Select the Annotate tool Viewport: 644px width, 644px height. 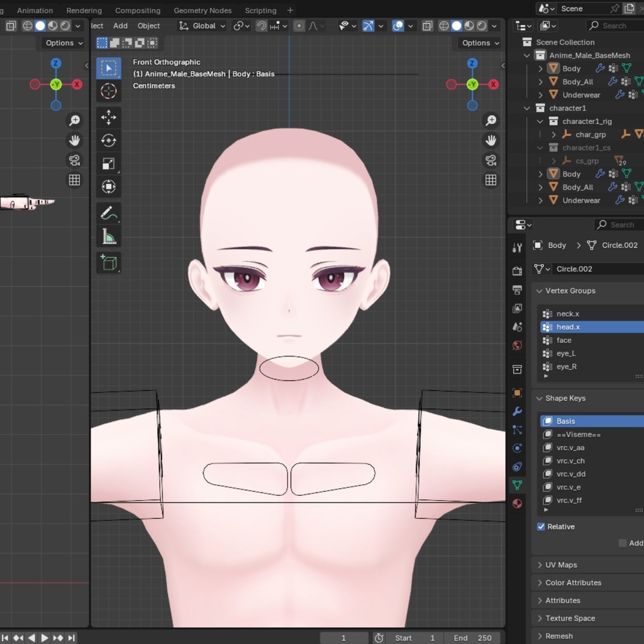click(109, 213)
